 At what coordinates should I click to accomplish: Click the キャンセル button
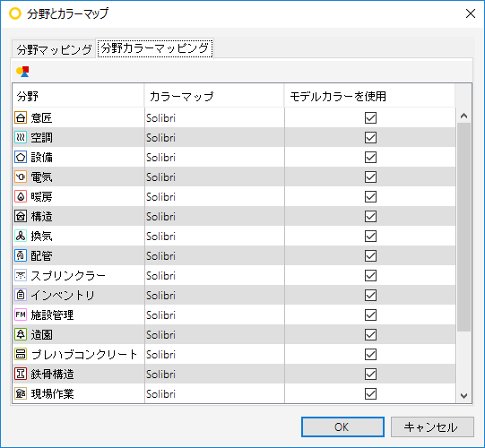click(x=432, y=427)
